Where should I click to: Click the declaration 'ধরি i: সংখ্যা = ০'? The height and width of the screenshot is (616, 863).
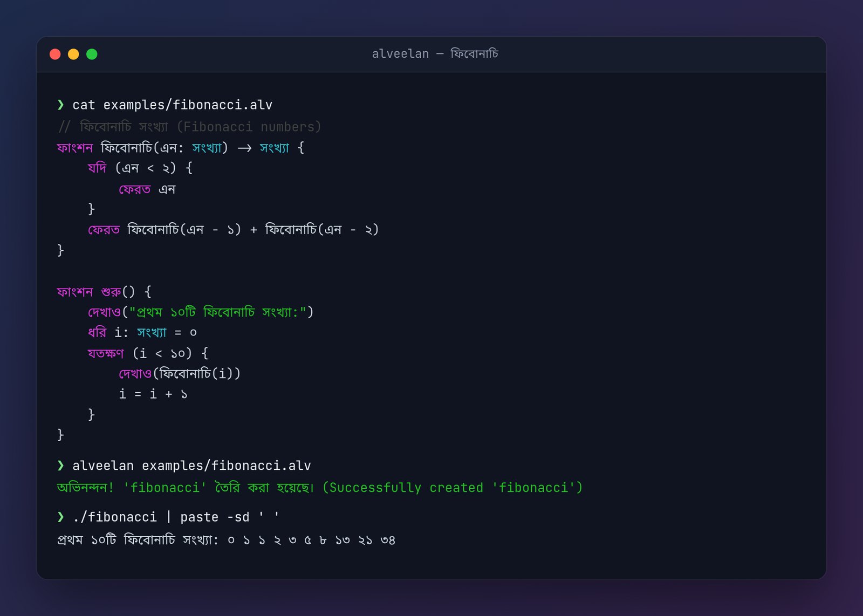(x=142, y=332)
